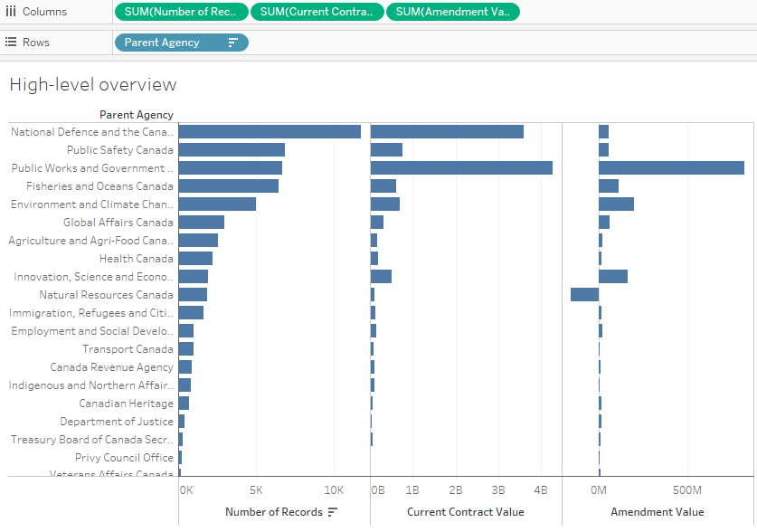
Task: Click the Rows shelf list icon
Action: [12, 42]
